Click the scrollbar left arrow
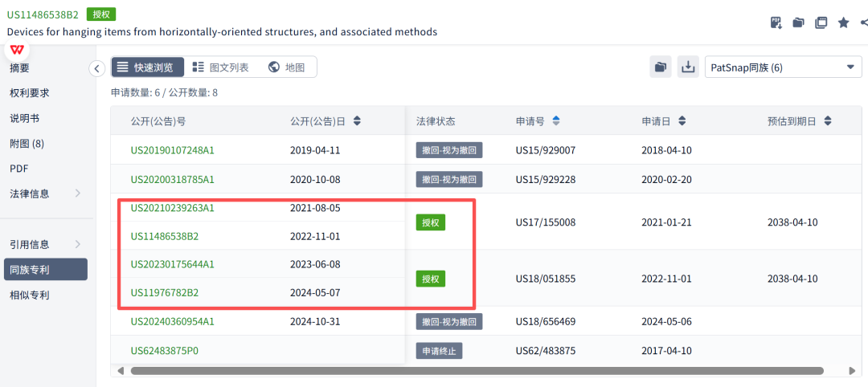Viewport: 868px width, 387px height. coord(120,370)
